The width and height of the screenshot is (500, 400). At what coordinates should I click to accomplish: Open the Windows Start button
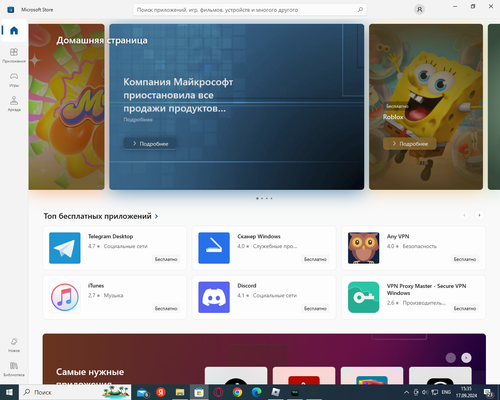tap(9, 392)
